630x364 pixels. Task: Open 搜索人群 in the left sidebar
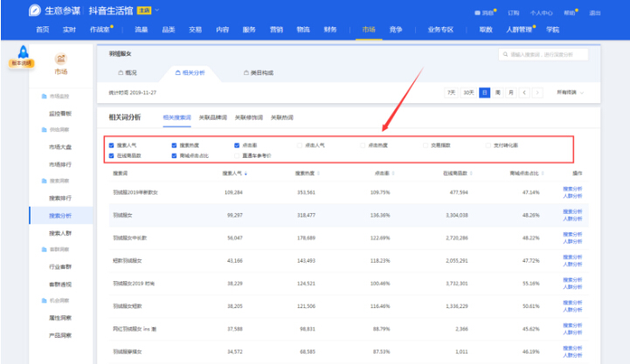pos(60,233)
